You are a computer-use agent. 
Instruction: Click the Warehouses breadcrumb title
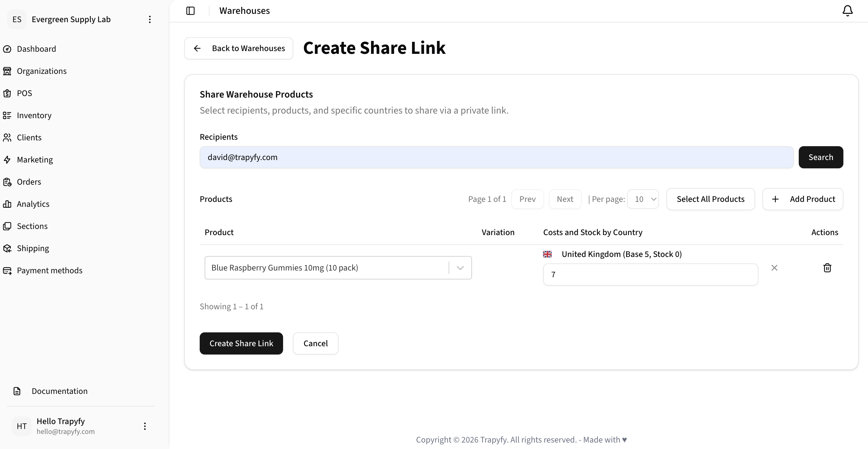245,11
